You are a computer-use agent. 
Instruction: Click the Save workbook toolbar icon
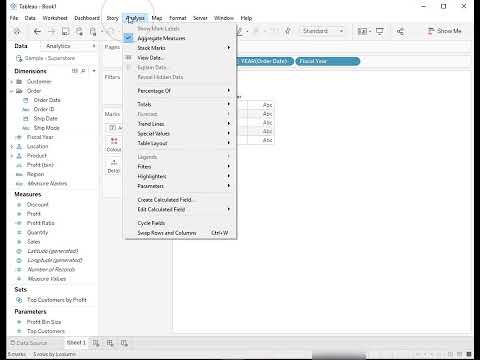tap(66, 32)
